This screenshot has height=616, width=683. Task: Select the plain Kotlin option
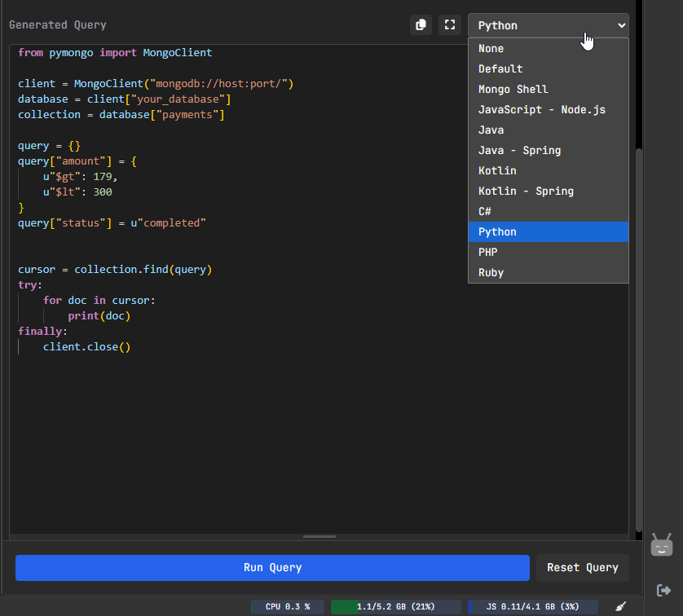coord(548,170)
